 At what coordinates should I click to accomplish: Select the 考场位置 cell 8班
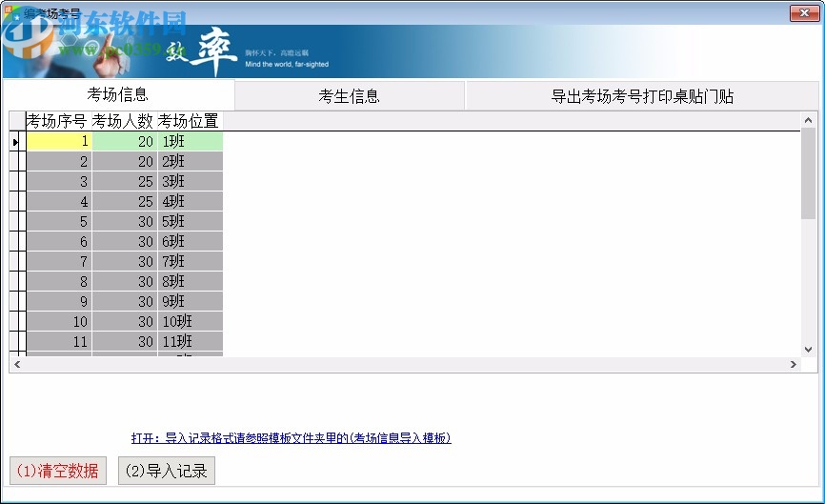tap(190, 281)
